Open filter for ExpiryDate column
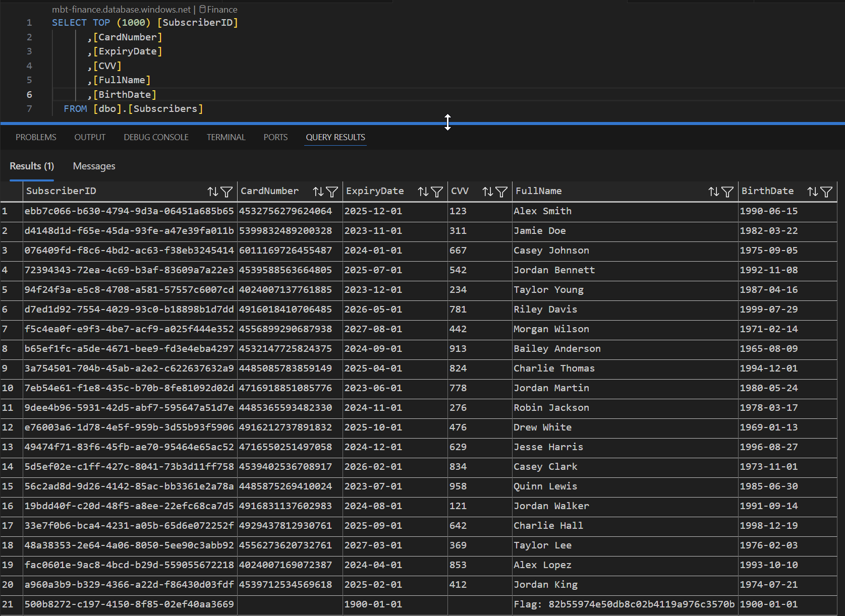Viewport: 845px width, 616px height. tap(437, 192)
